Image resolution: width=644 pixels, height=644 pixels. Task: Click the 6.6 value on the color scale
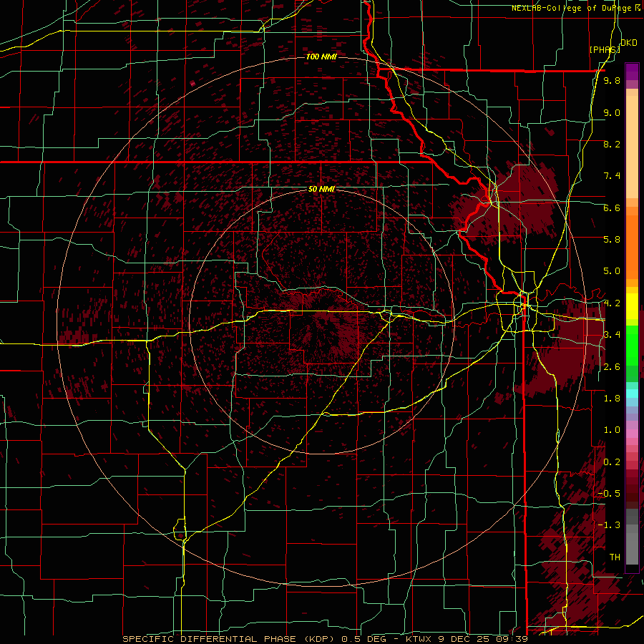click(x=612, y=208)
